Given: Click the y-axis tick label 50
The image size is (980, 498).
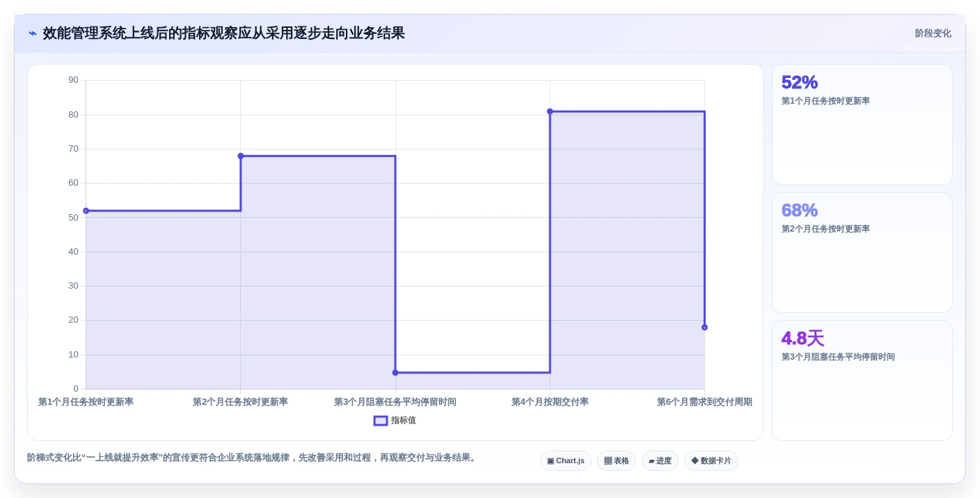Looking at the screenshot, I should pyautogui.click(x=73, y=217).
